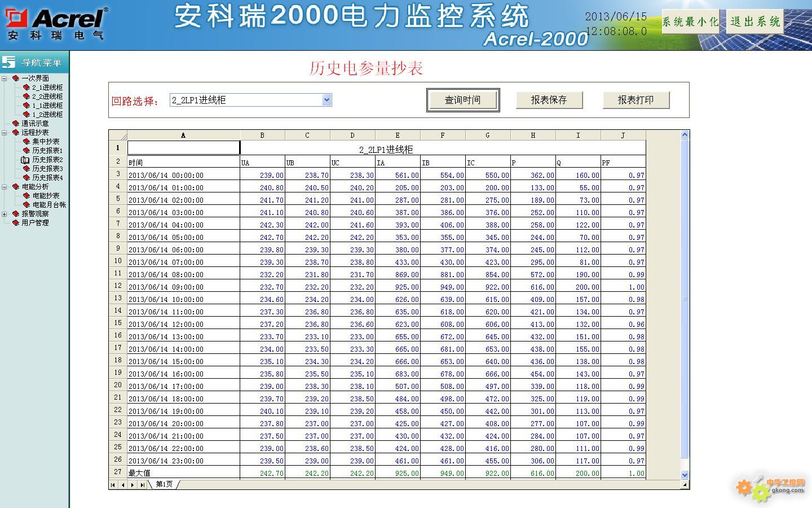Switch to the 第1页 sheet tab
Viewport: 812px width, 508px height.
pos(164,484)
